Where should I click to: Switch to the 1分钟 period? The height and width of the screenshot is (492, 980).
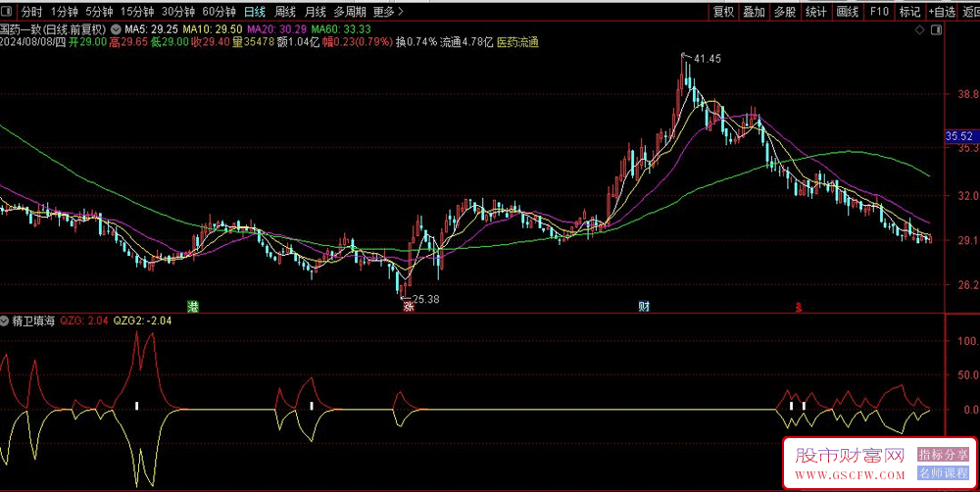[x=65, y=11]
